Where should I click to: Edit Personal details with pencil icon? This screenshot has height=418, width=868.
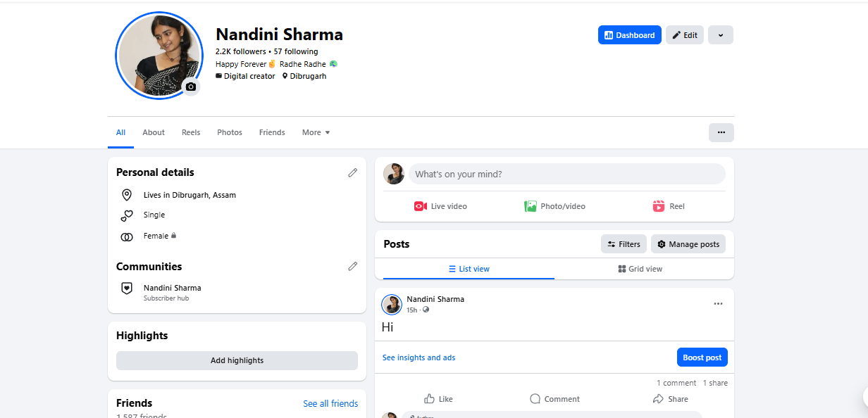point(352,172)
